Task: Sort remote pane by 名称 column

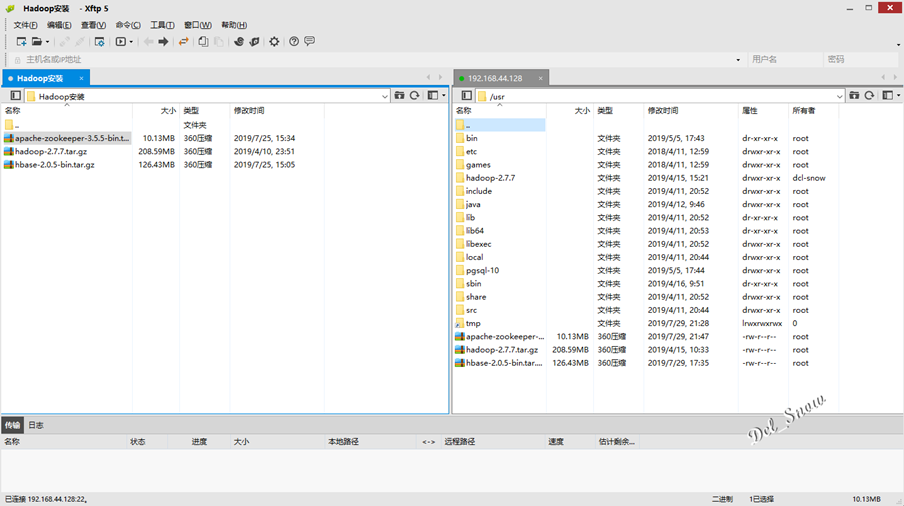Action: [499, 110]
